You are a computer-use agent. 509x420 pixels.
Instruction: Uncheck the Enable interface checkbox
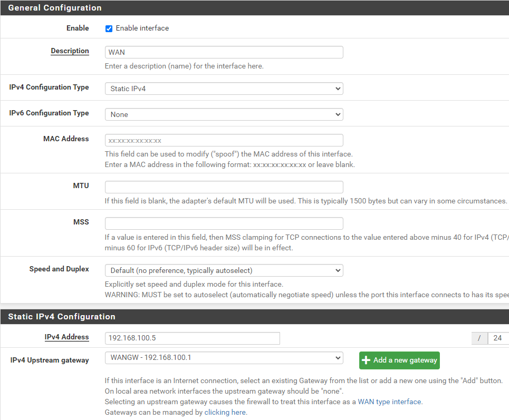[109, 28]
